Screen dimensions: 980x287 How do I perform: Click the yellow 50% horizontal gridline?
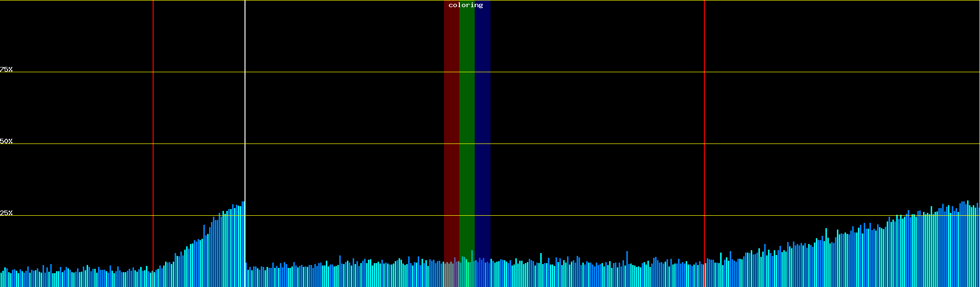[335, 144]
